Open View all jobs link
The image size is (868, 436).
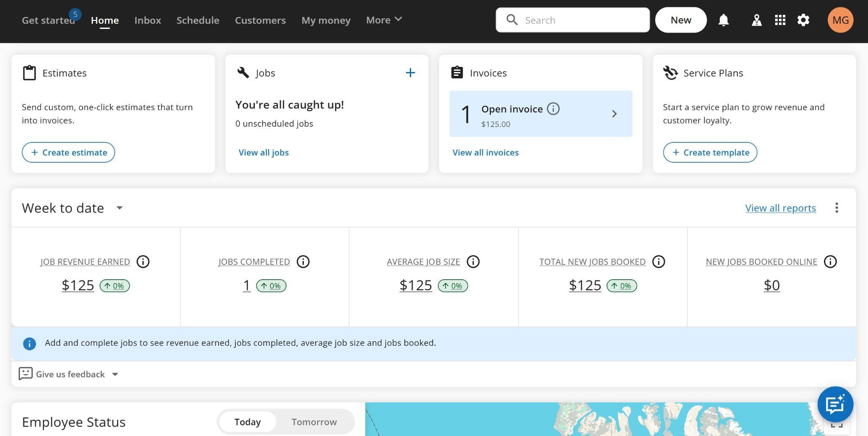point(264,153)
